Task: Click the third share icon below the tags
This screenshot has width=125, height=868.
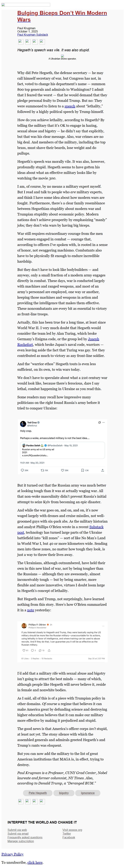Action: point(35,801)
